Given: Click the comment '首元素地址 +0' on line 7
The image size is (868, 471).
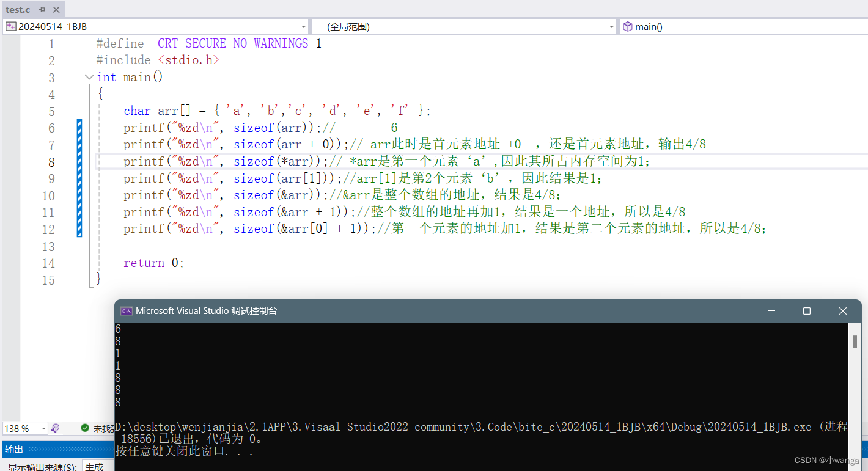Looking at the screenshot, I should tap(476, 144).
